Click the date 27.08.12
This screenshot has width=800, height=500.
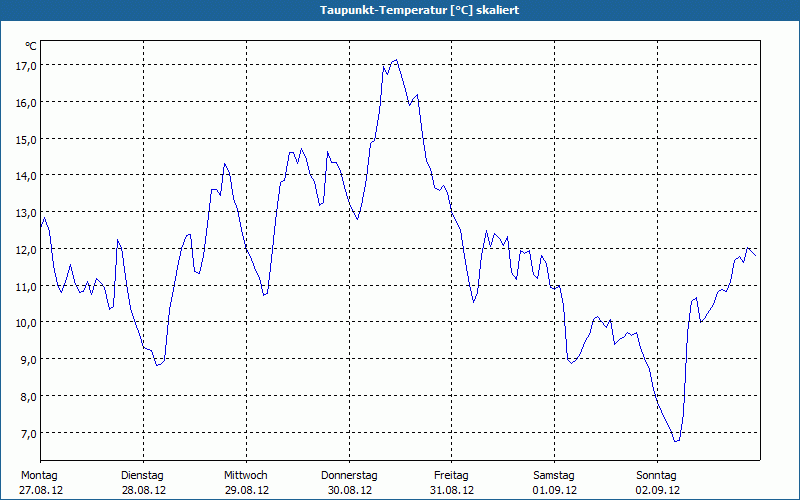click(x=41, y=490)
